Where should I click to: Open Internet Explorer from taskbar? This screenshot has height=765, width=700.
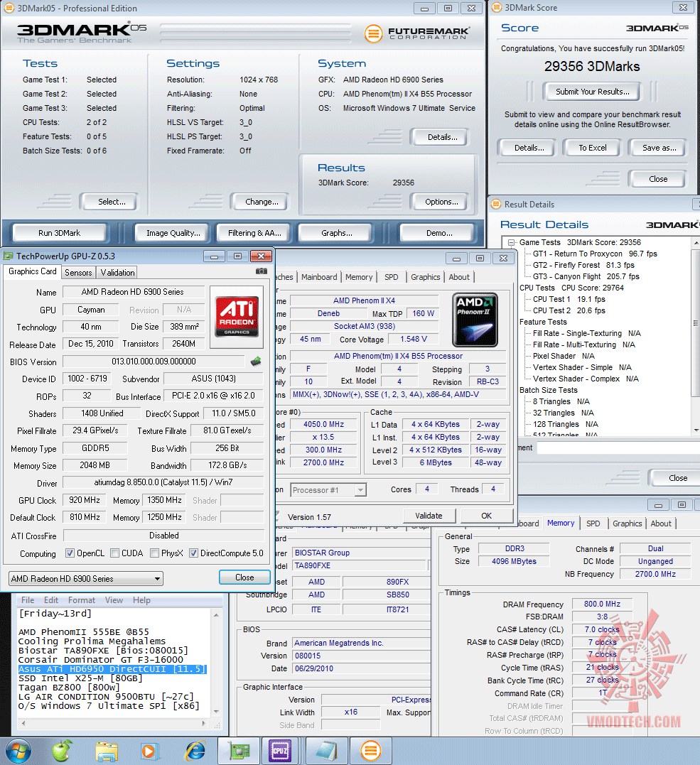(195, 752)
